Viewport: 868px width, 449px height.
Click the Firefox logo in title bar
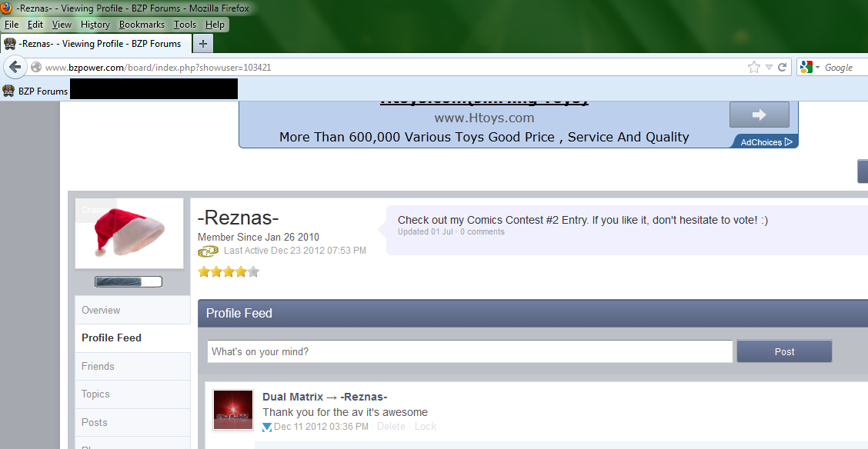[x=6, y=8]
